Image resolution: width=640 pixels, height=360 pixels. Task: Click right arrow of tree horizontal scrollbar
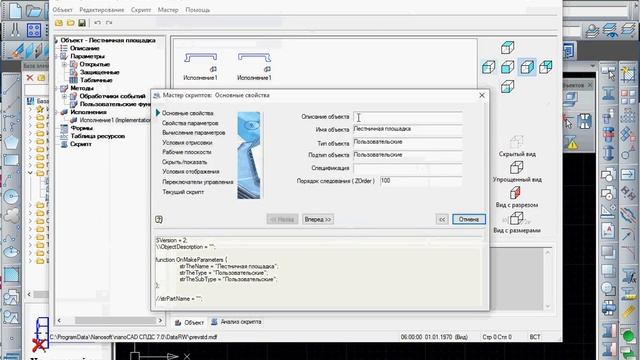pyautogui.click(x=160, y=321)
